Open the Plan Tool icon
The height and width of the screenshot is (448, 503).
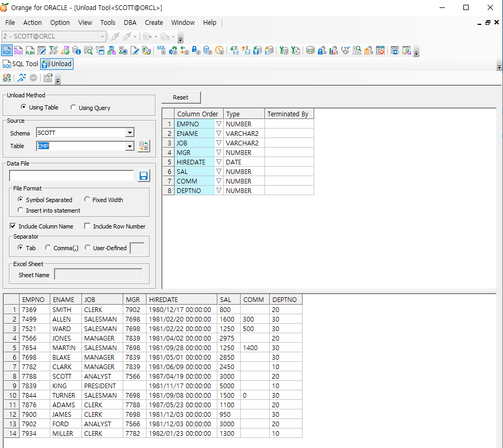(30, 50)
